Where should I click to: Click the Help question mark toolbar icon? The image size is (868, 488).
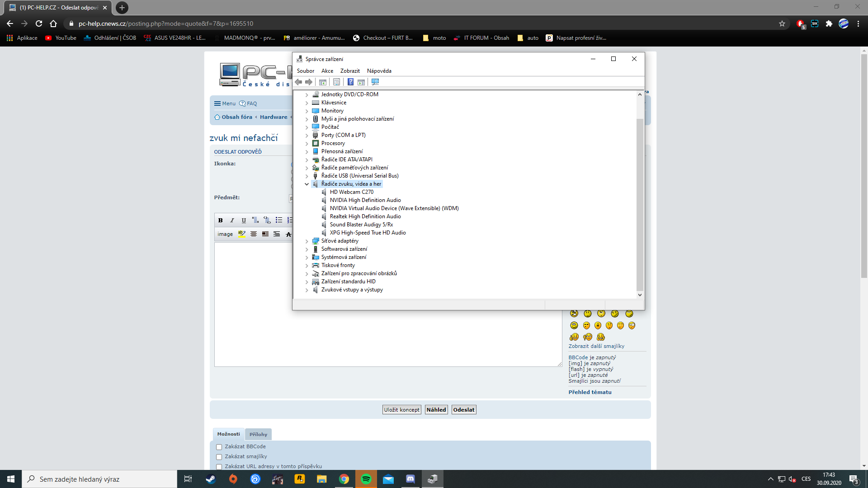click(x=350, y=82)
